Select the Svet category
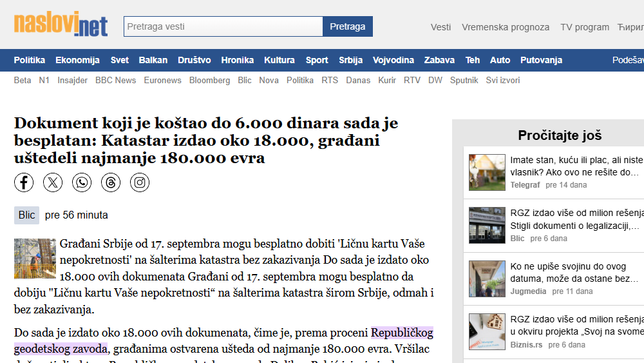 click(x=120, y=60)
